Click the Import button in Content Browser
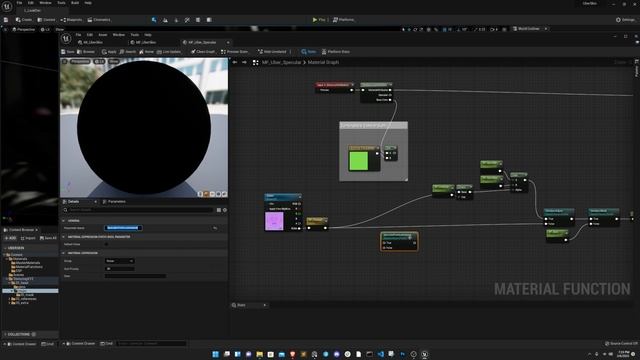640x360 pixels. point(28,238)
